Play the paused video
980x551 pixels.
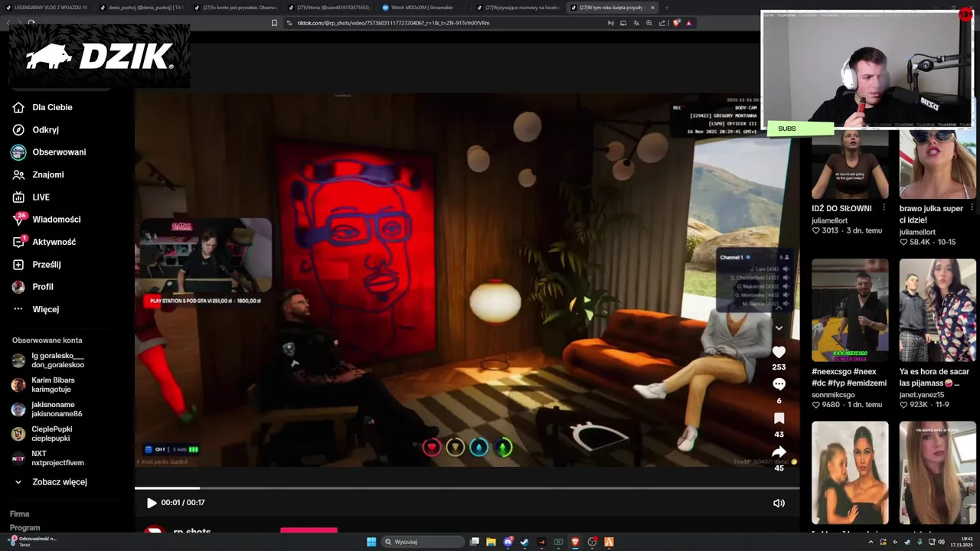click(x=152, y=503)
